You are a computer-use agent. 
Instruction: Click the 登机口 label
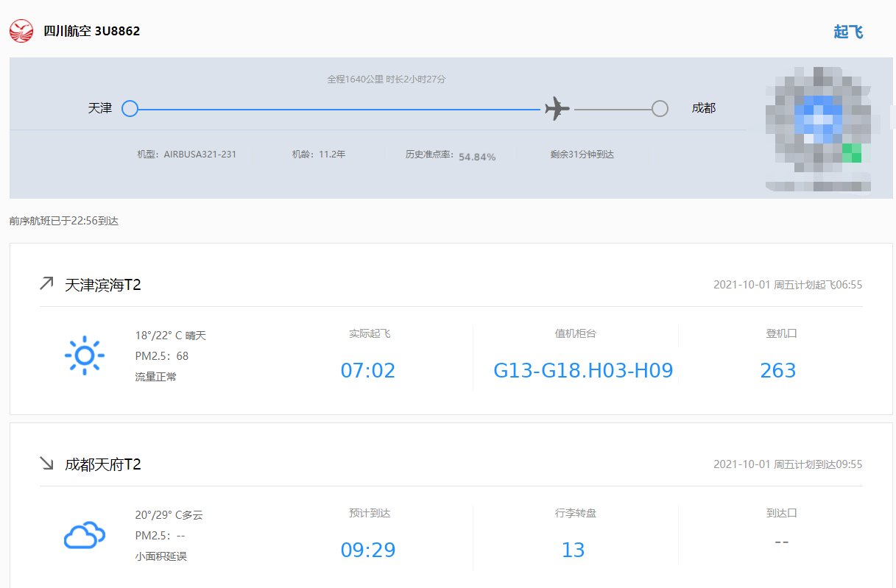tap(781, 333)
